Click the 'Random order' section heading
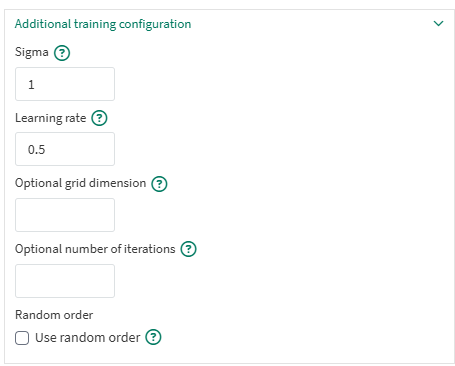The image size is (455, 366). (x=54, y=315)
